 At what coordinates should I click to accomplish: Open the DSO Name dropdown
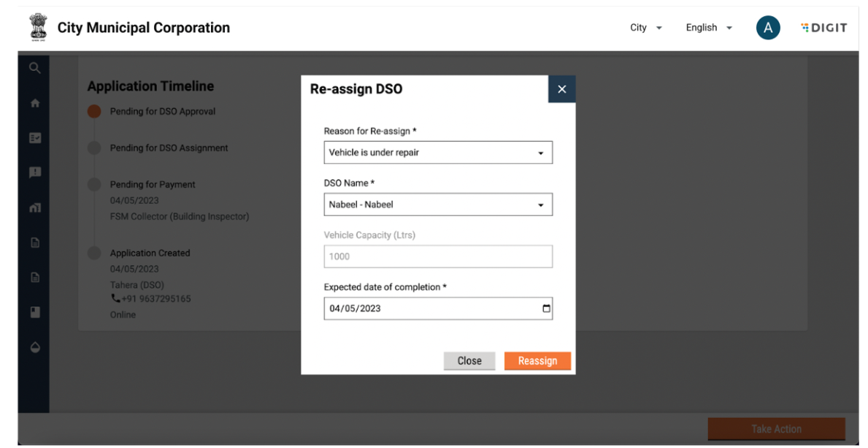pos(438,205)
